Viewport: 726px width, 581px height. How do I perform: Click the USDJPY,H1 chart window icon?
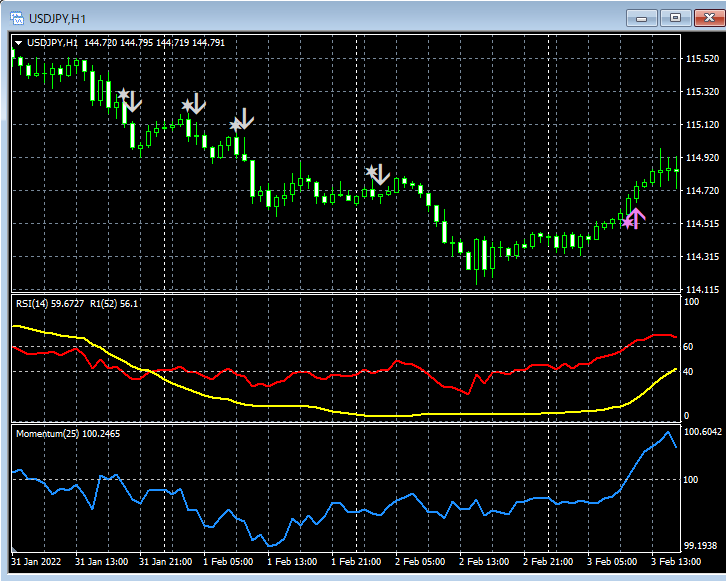pos(17,19)
